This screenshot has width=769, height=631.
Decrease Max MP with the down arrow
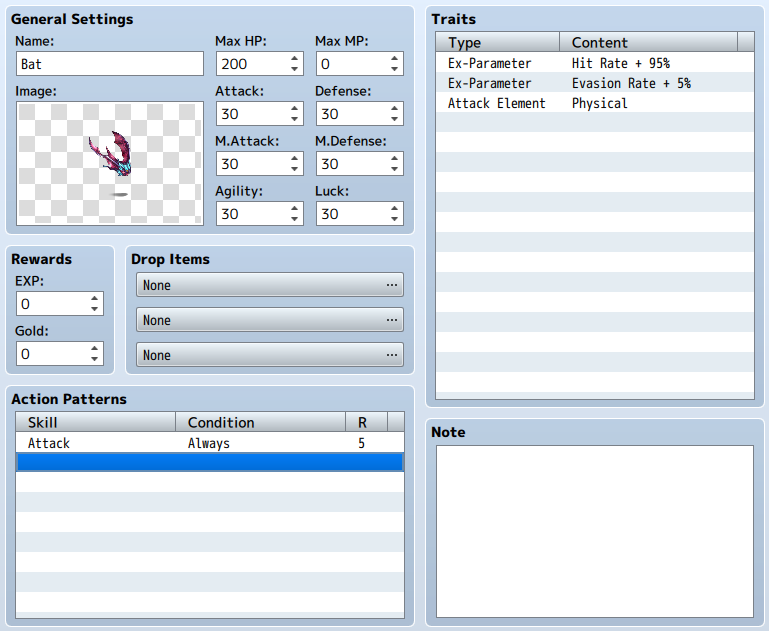394,70
